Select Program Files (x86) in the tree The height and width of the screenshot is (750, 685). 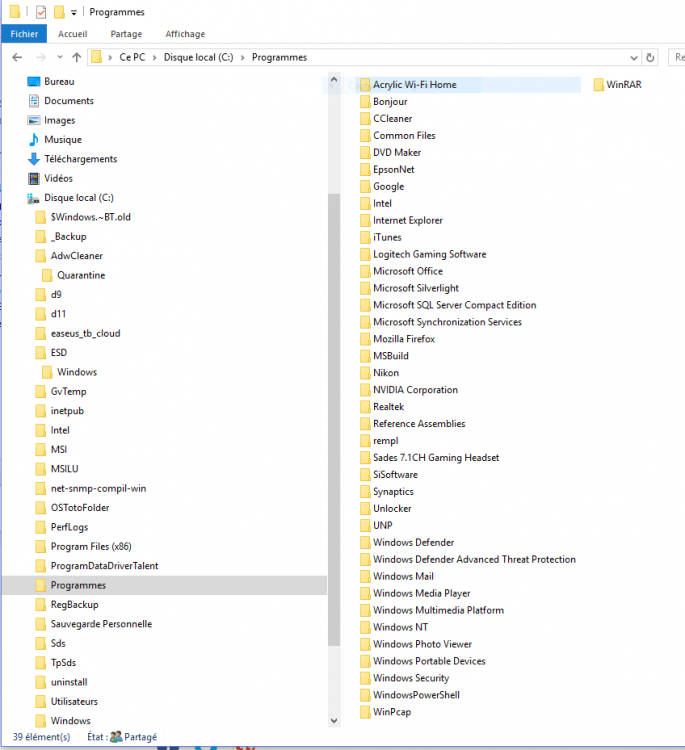[x=91, y=547]
